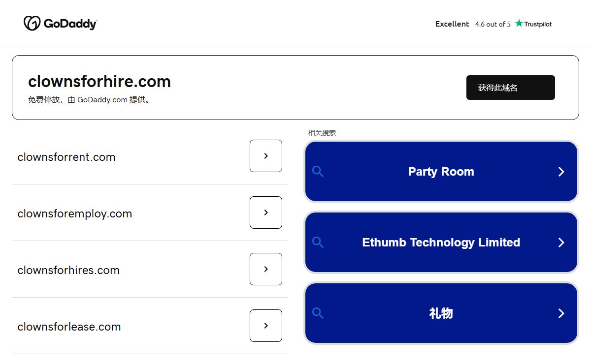This screenshot has width=591, height=364.
Task: Click the right arrow on Party Room
Action: 561,172
